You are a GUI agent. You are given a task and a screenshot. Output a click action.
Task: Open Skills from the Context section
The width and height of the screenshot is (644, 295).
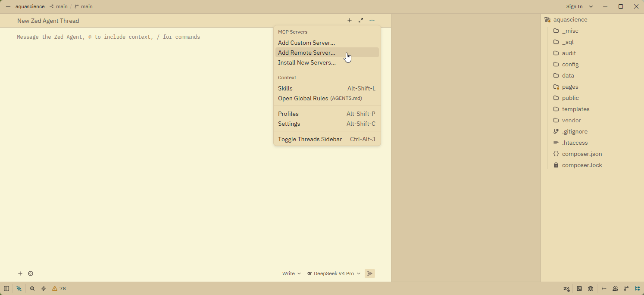(x=327, y=88)
